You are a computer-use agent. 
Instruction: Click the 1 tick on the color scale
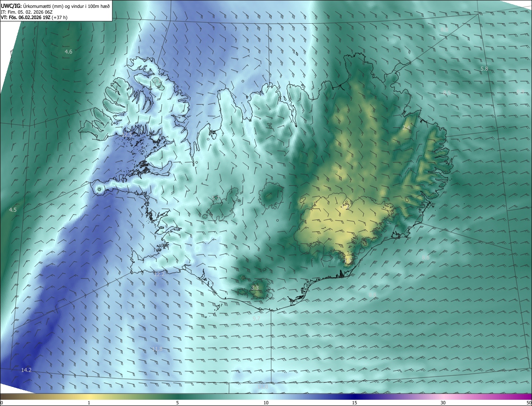[x=89, y=403]
